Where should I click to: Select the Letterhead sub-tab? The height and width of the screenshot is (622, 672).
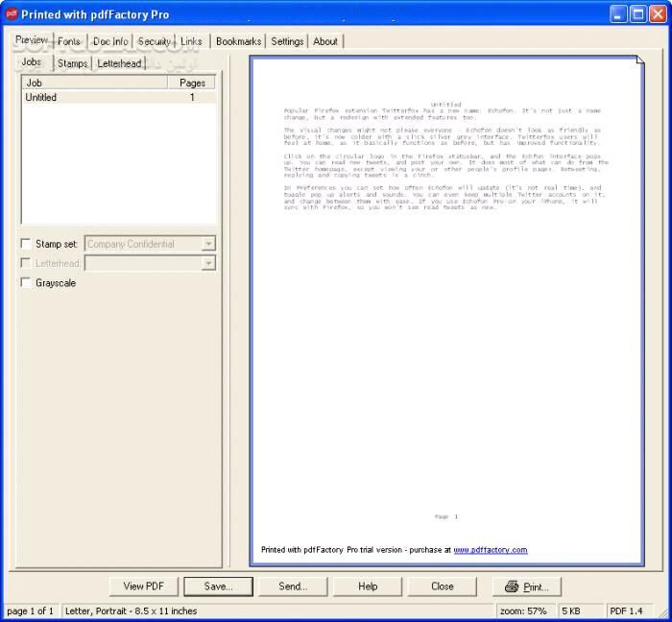(x=119, y=63)
